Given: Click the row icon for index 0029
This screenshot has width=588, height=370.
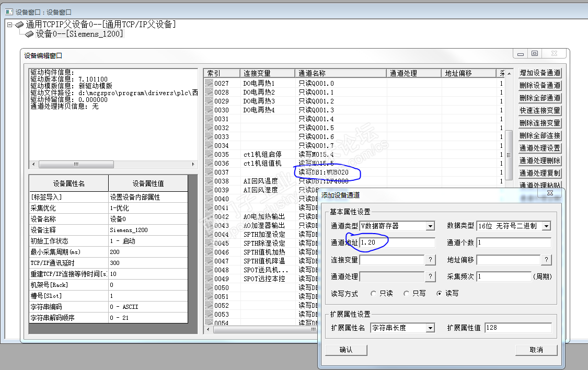Looking at the screenshot, I should tap(209, 101).
